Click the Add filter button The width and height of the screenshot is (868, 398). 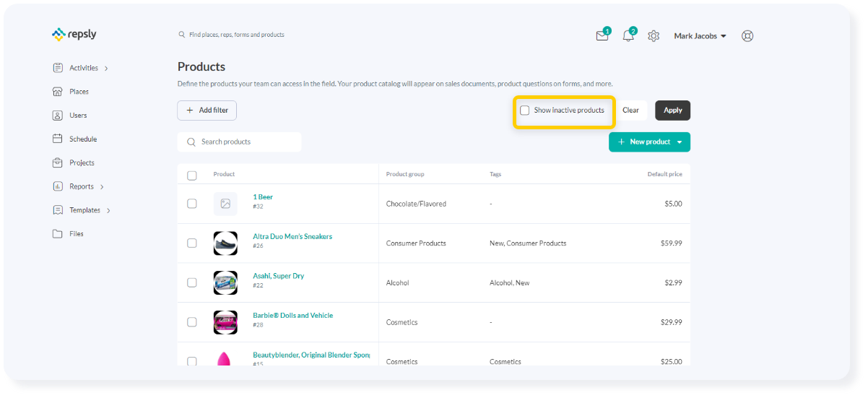[207, 111]
